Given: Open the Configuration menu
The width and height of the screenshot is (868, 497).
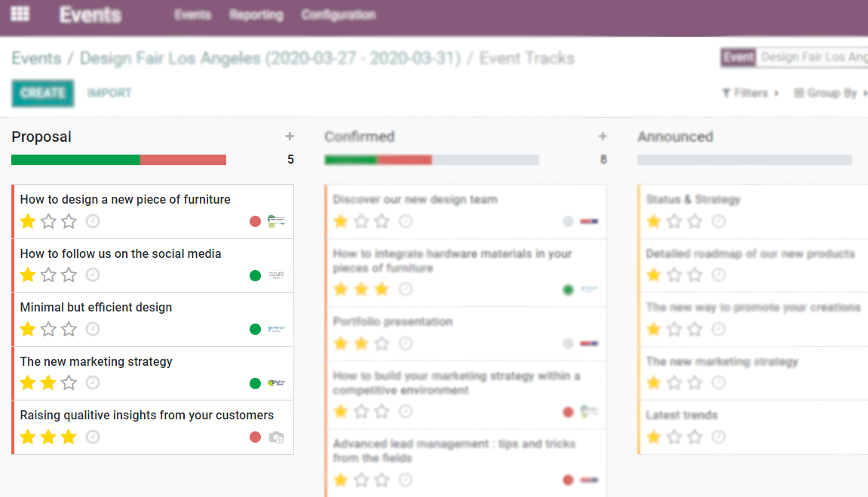Looking at the screenshot, I should [x=339, y=15].
